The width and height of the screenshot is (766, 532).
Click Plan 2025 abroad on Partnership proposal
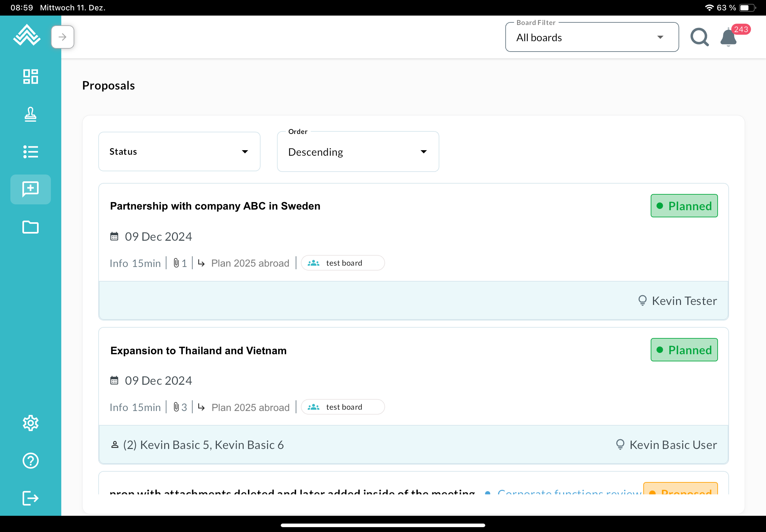point(250,263)
